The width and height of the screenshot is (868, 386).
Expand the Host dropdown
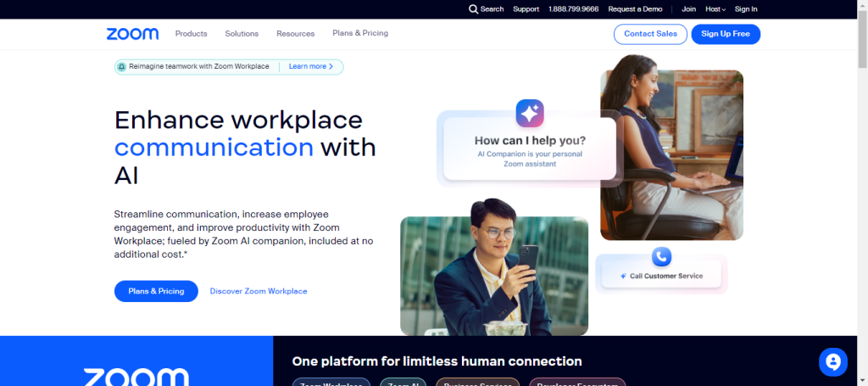coord(715,9)
